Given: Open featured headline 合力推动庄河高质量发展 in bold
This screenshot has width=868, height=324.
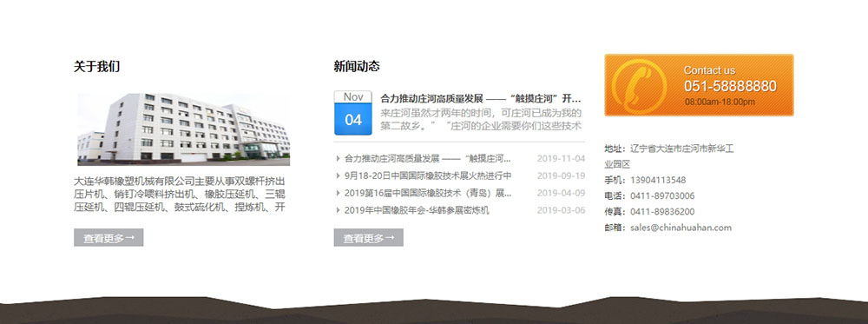Looking at the screenshot, I should [x=481, y=98].
